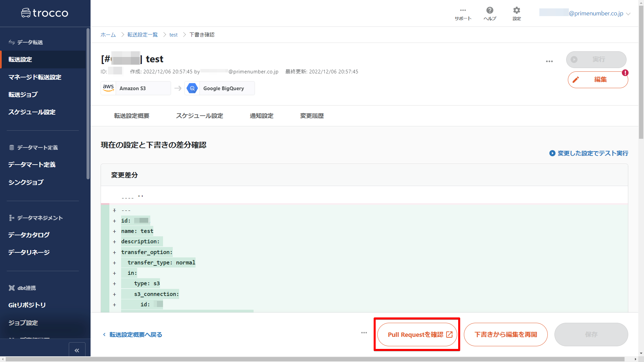Click the dbt連携 section heading

(x=22, y=288)
